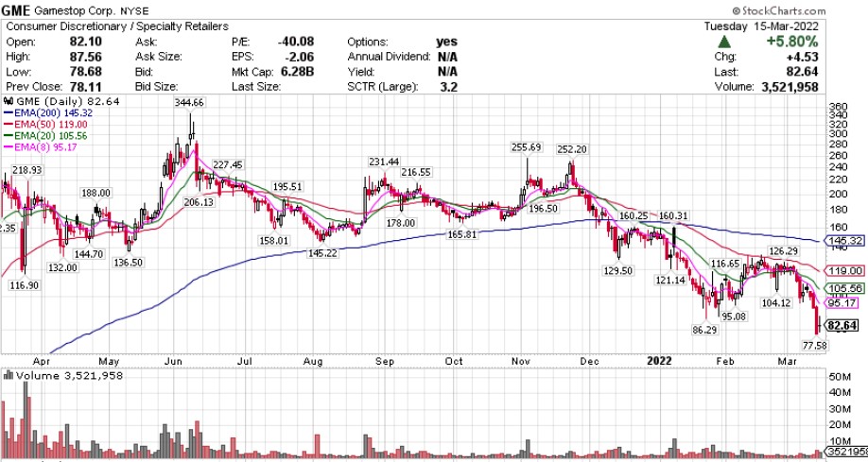Click the 104.12 low label
This screenshot has width=868, height=462.
(x=776, y=302)
